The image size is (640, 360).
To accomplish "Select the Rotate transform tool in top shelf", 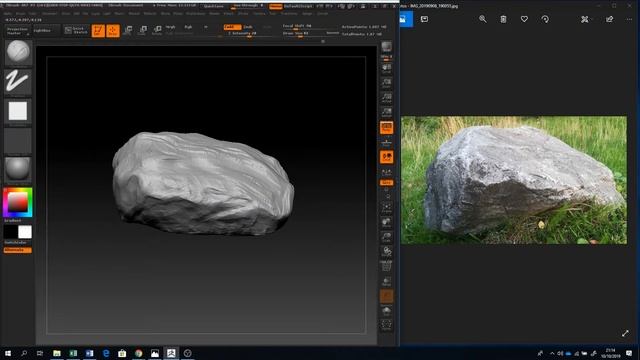I will coord(157,30).
